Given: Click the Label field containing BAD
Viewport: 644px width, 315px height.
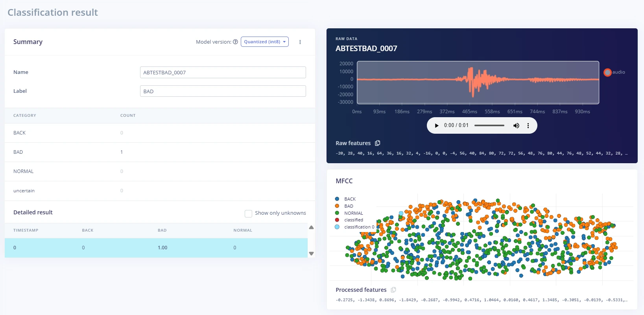Looking at the screenshot, I should [223, 91].
